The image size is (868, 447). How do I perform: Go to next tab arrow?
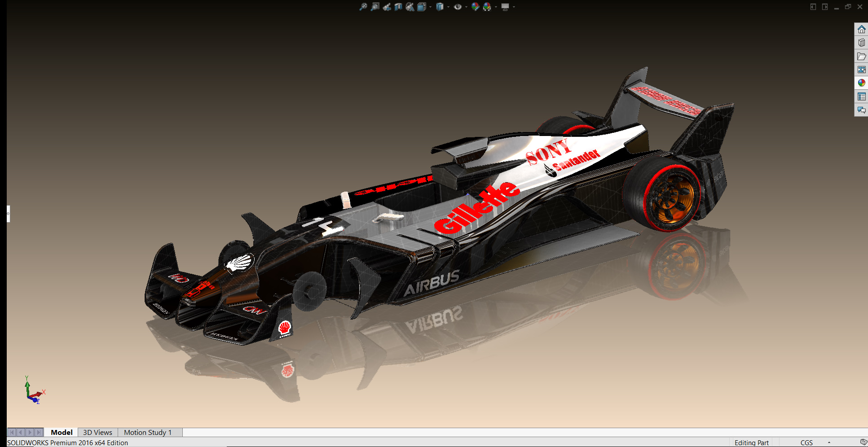(x=30, y=432)
